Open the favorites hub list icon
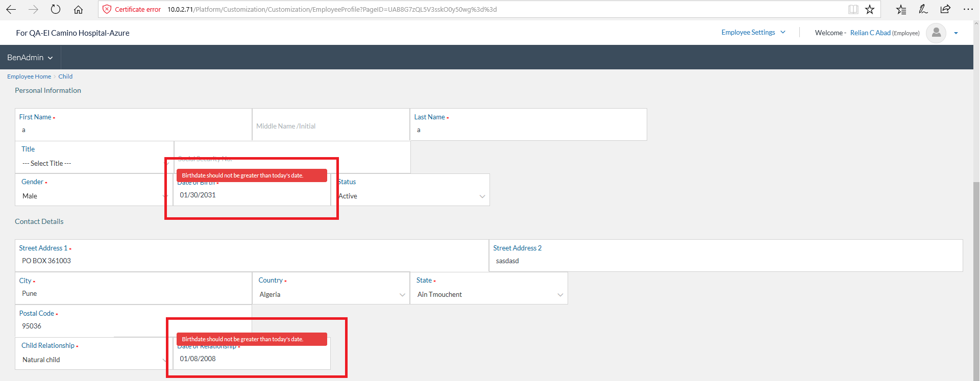 click(901, 9)
